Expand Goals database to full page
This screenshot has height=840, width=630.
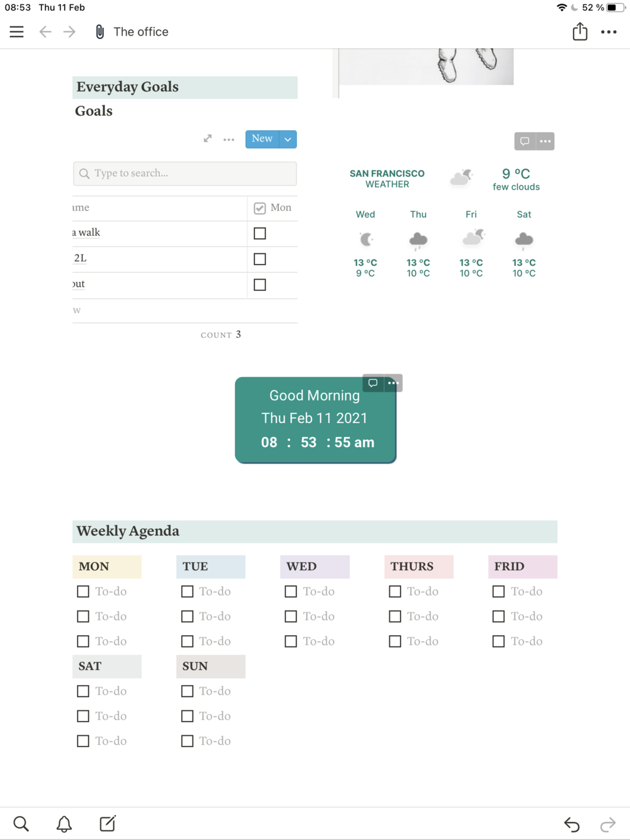click(x=207, y=139)
